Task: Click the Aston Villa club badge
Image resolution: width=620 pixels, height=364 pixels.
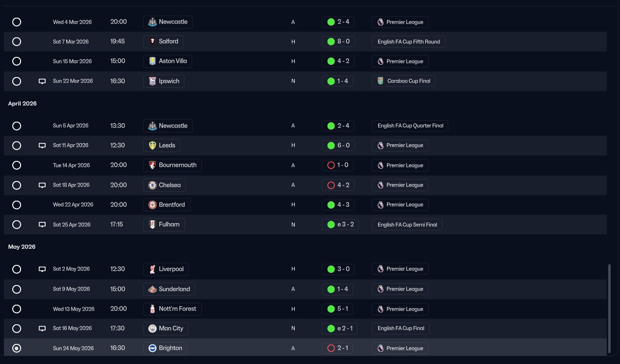Action: pyautogui.click(x=153, y=61)
